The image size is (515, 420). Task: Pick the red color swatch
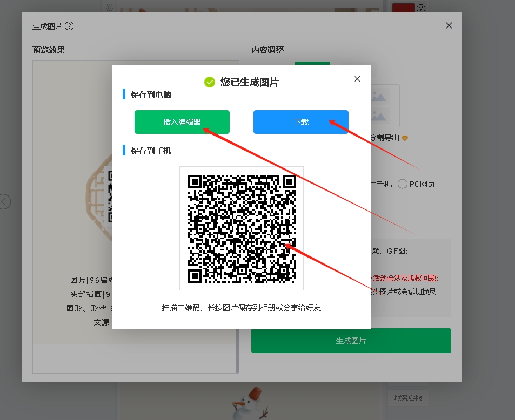[x=403, y=8]
